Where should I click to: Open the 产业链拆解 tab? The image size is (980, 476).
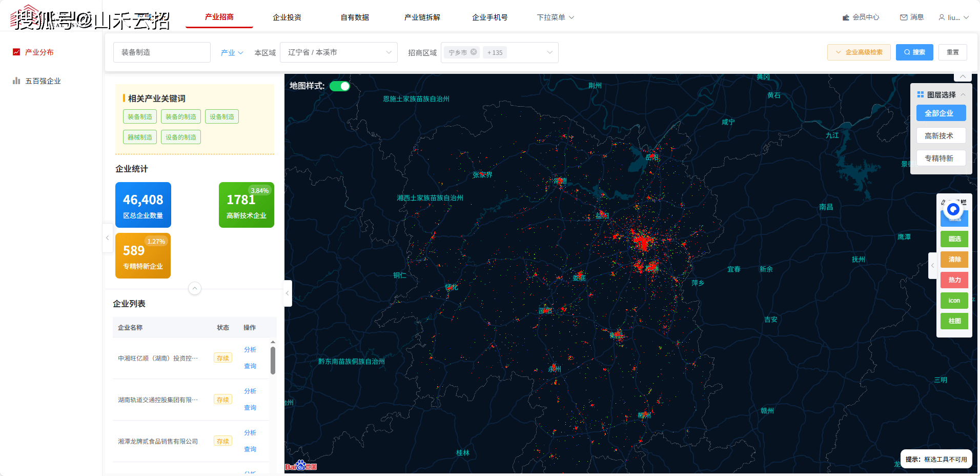pyautogui.click(x=422, y=17)
